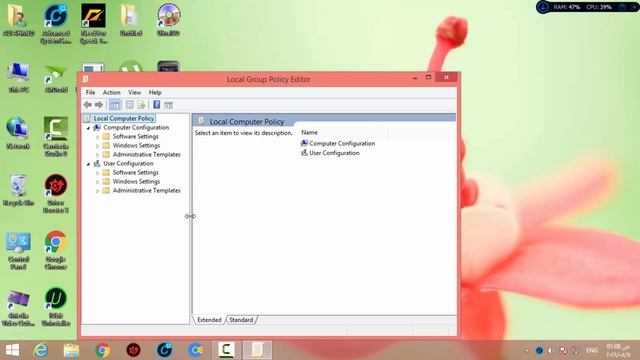Switch to the Extended tab

[209, 320]
